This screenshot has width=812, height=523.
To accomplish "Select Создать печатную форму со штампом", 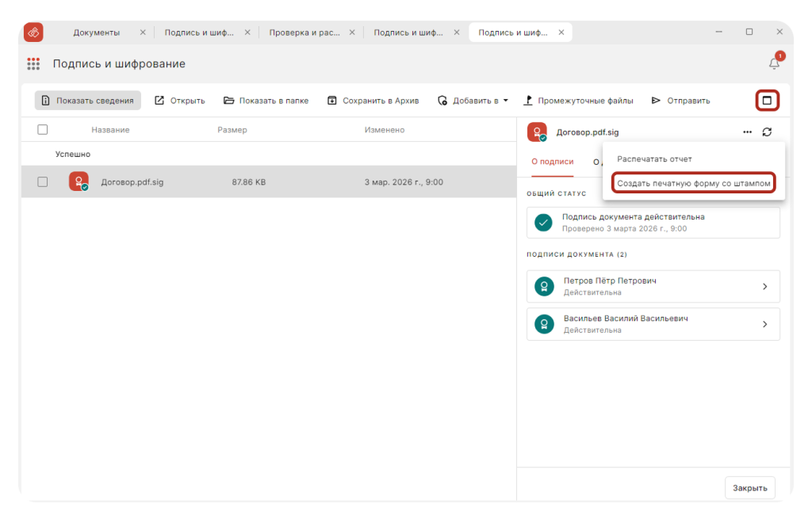I will coord(693,183).
